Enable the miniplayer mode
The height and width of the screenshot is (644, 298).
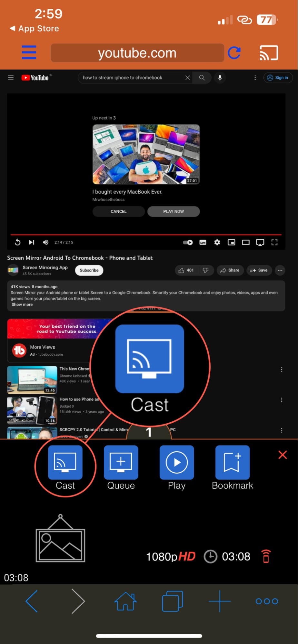point(232,242)
